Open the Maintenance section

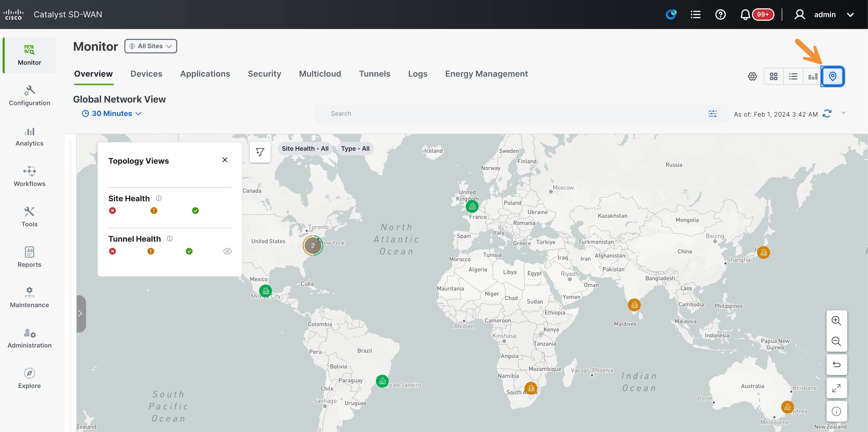[29, 298]
